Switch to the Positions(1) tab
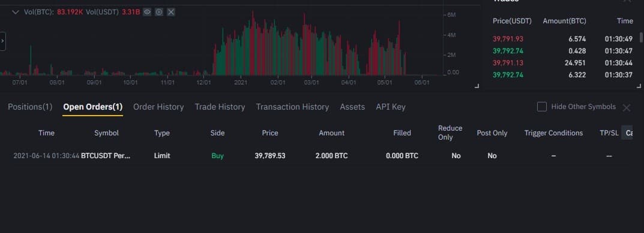Viewport: 644px width, 233px height. tap(30, 107)
